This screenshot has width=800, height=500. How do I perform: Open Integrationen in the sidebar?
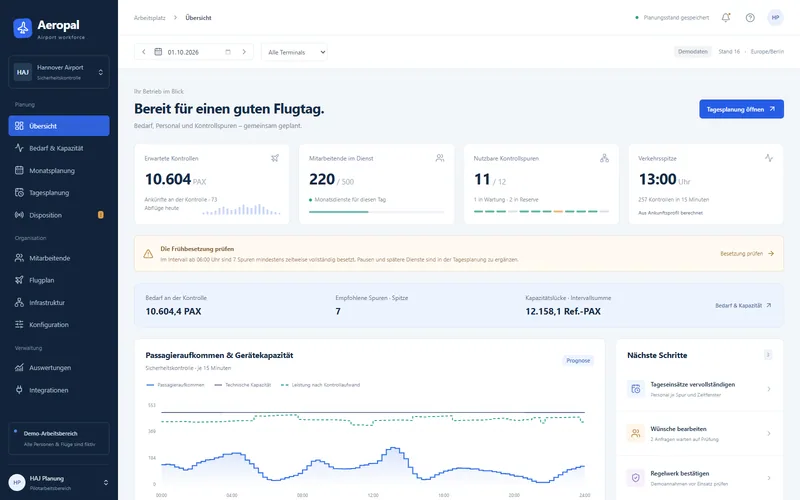coord(59,390)
